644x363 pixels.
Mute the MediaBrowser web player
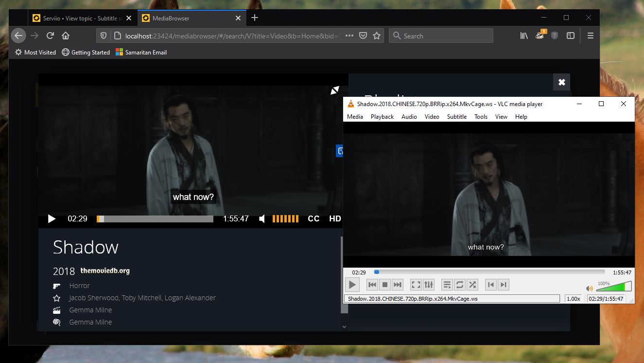tap(262, 219)
